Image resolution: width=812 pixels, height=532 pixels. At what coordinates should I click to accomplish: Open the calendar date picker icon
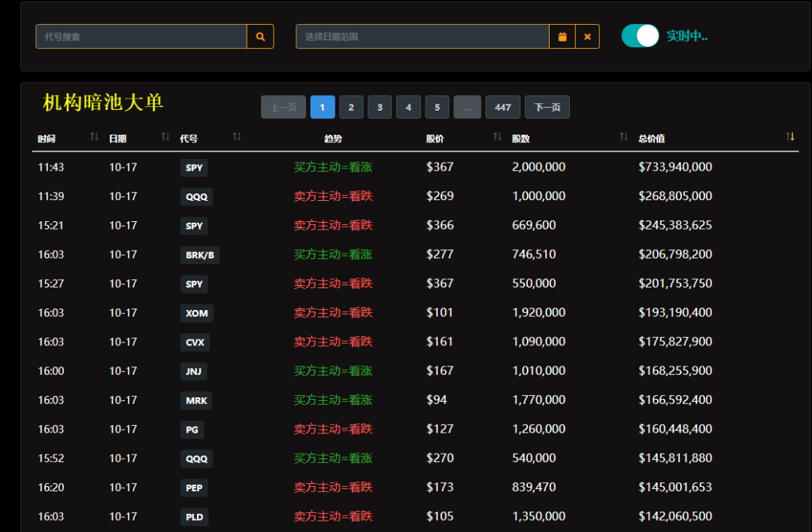(562, 37)
